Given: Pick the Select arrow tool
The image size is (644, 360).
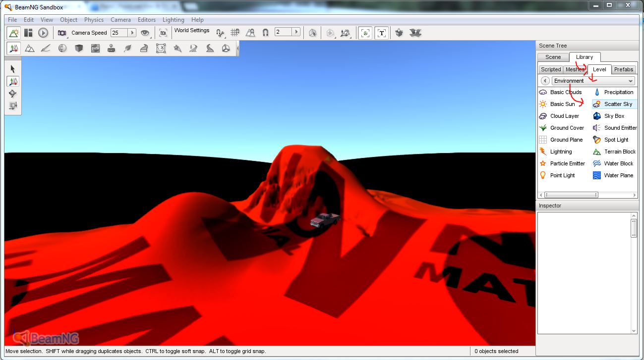Looking at the screenshot, I should tap(13, 69).
